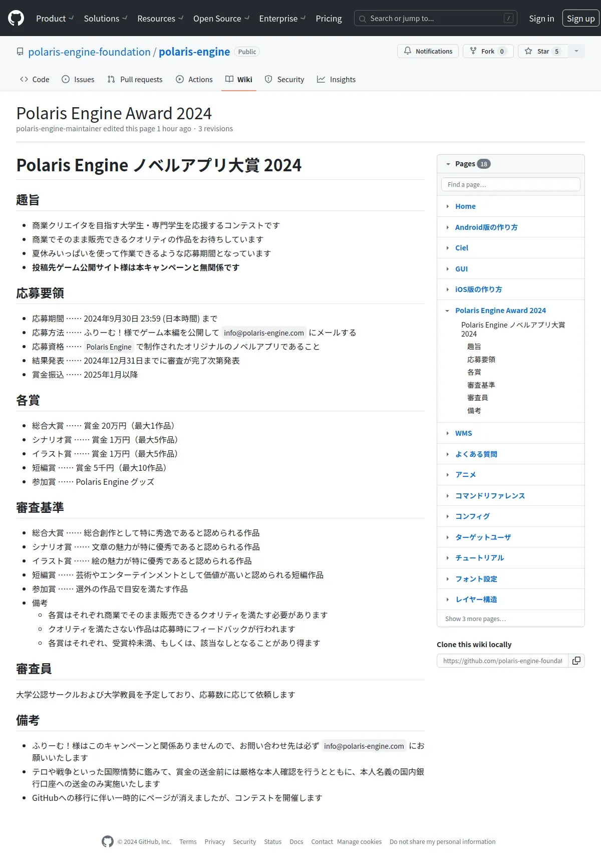
Task: View the 3 revisions history link
Action: tap(215, 129)
